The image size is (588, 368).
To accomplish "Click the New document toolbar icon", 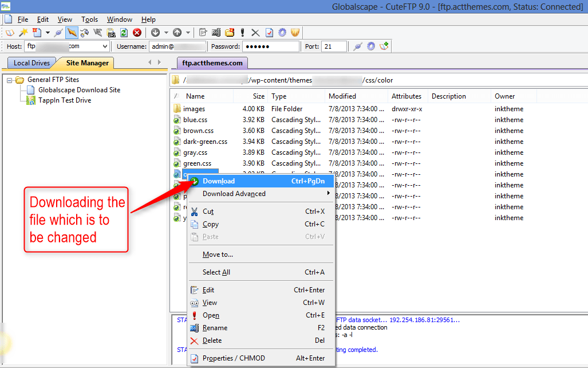I will point(37,33).
